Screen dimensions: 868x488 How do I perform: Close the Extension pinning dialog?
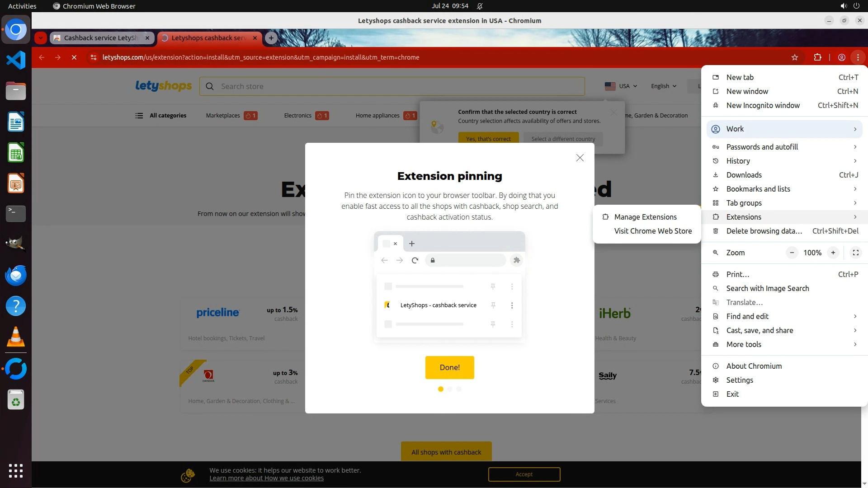tap(580, 158)
